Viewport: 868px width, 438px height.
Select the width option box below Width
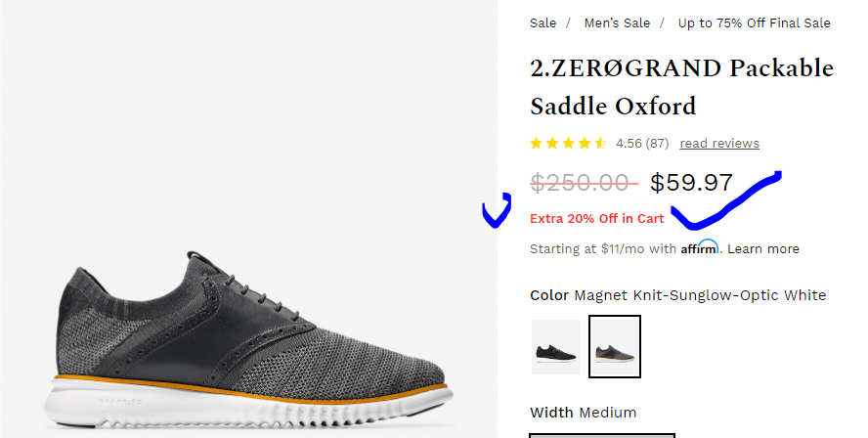[602, 436]
